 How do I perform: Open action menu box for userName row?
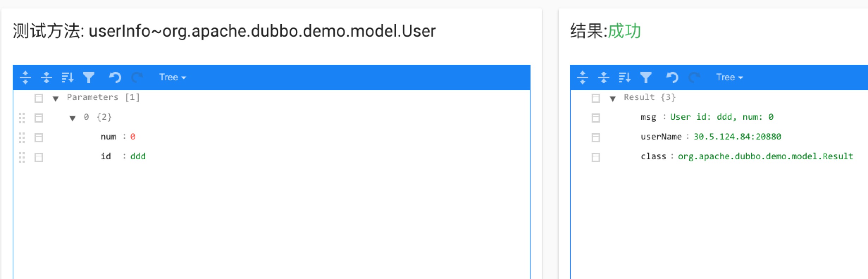[596, 138]
